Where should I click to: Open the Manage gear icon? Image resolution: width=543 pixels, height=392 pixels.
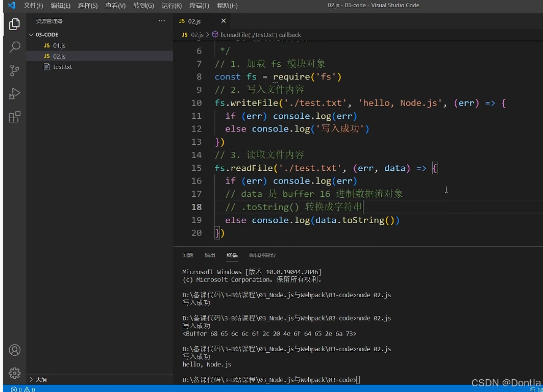coord(14,373)
